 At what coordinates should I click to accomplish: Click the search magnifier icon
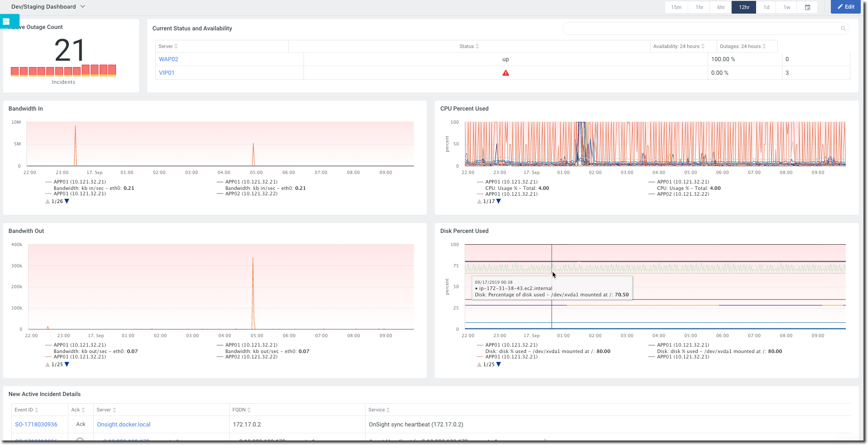coord(843,29)
